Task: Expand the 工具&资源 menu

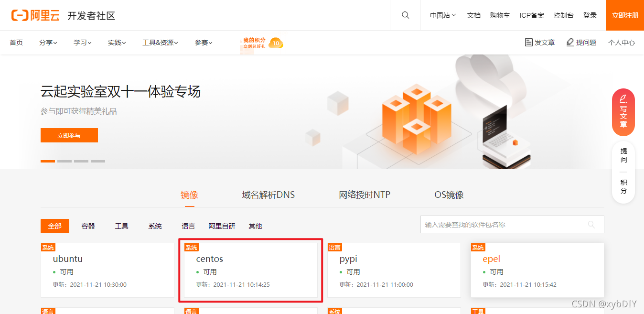Action: (x=160, y=43)
